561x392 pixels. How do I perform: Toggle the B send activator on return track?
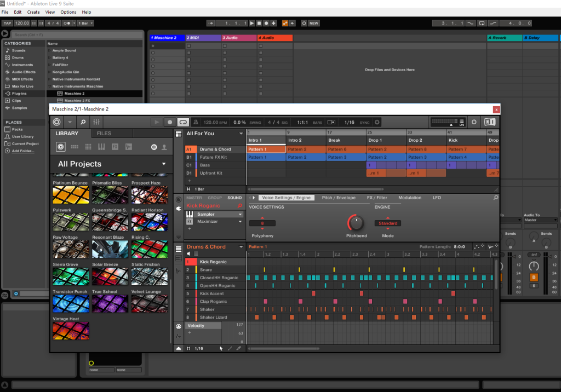pyautogui.click(x=534, y=277)
